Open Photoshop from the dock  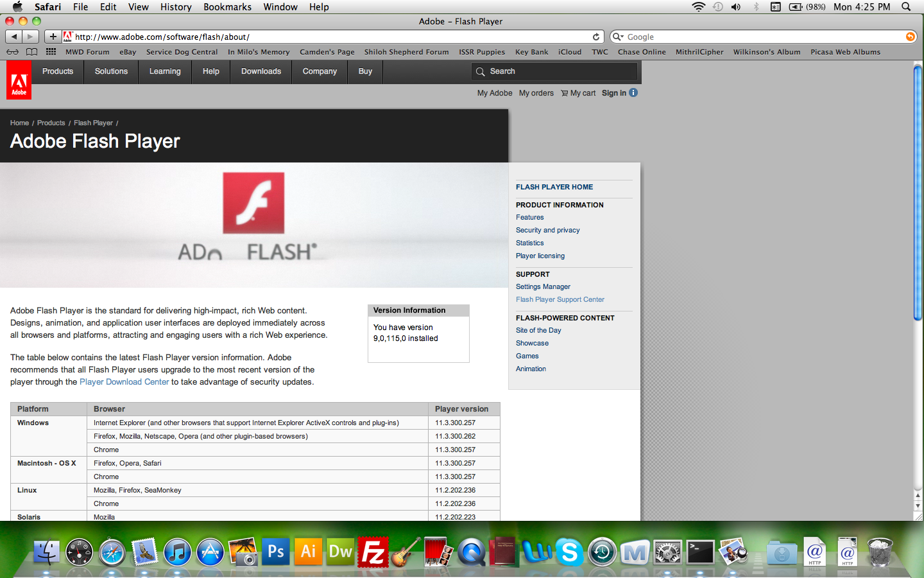[x=276, y=551]
